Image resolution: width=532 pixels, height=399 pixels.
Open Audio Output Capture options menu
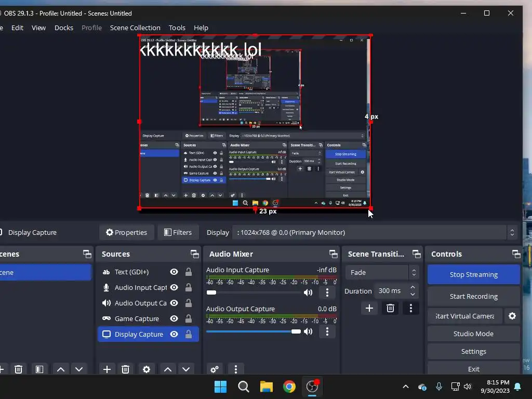327,331
